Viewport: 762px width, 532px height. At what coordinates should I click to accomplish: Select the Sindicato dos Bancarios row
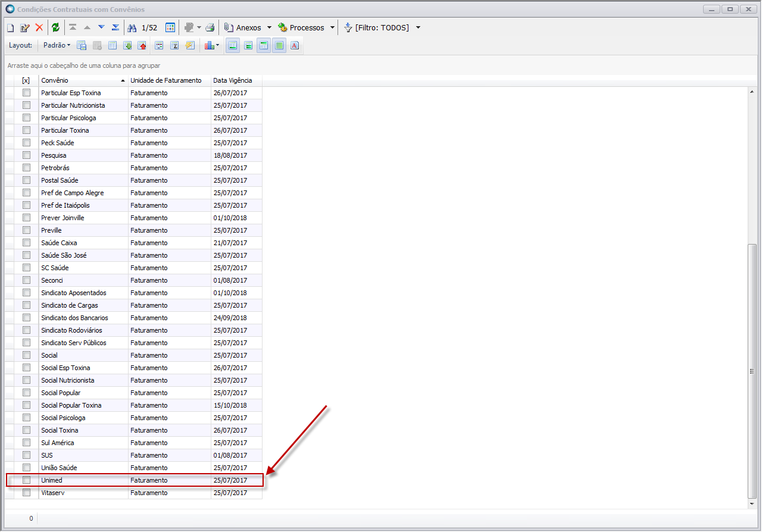pos(134,318)
